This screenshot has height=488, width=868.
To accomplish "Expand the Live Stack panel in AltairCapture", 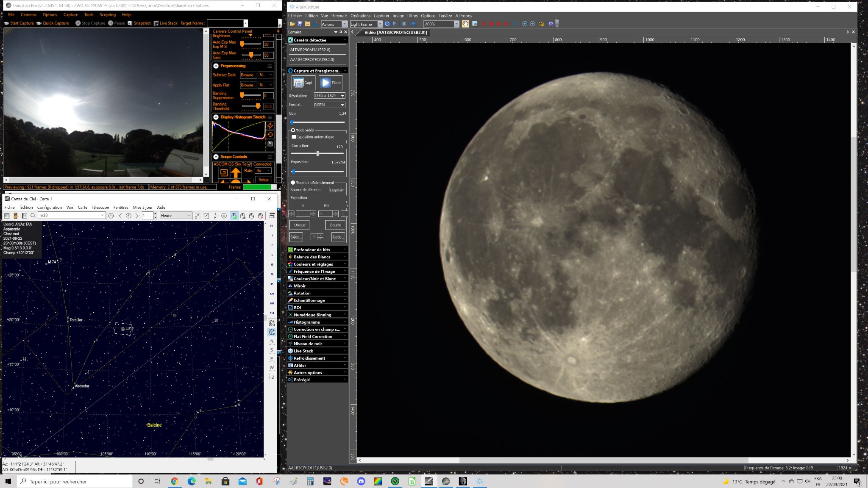I will click(317, 351).
